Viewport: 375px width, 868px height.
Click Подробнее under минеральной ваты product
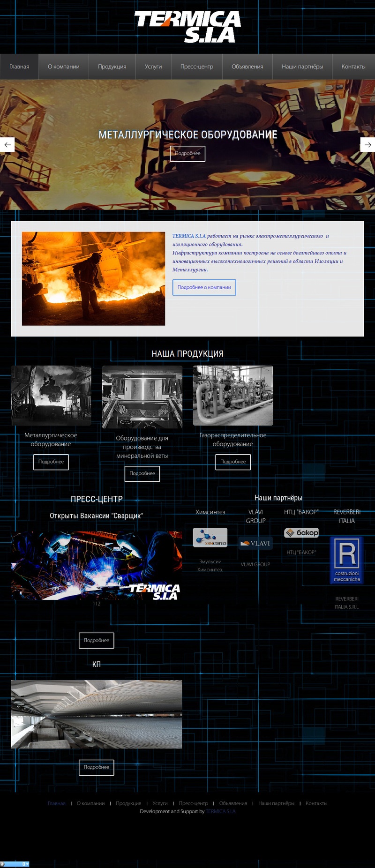click(x=142, y=474)
